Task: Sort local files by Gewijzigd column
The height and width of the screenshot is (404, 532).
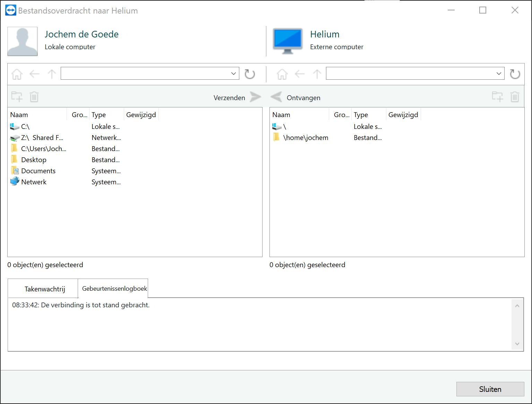Action: [141, 115]
